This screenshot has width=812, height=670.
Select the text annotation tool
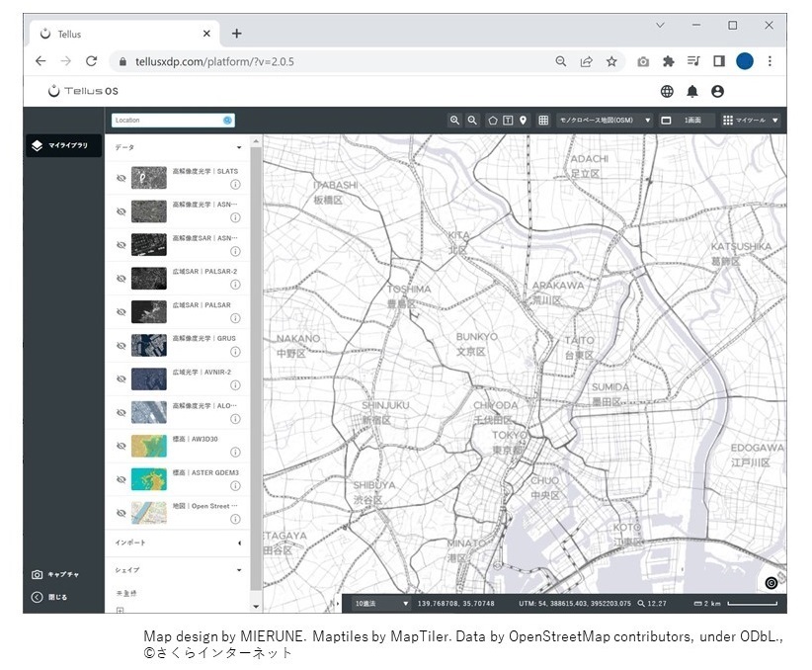point(508,121)
